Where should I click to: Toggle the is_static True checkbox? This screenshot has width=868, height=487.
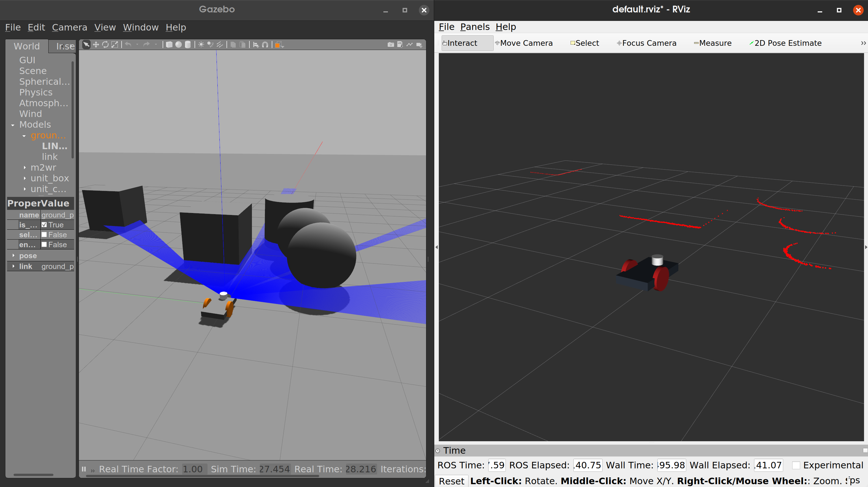[44, 225]
